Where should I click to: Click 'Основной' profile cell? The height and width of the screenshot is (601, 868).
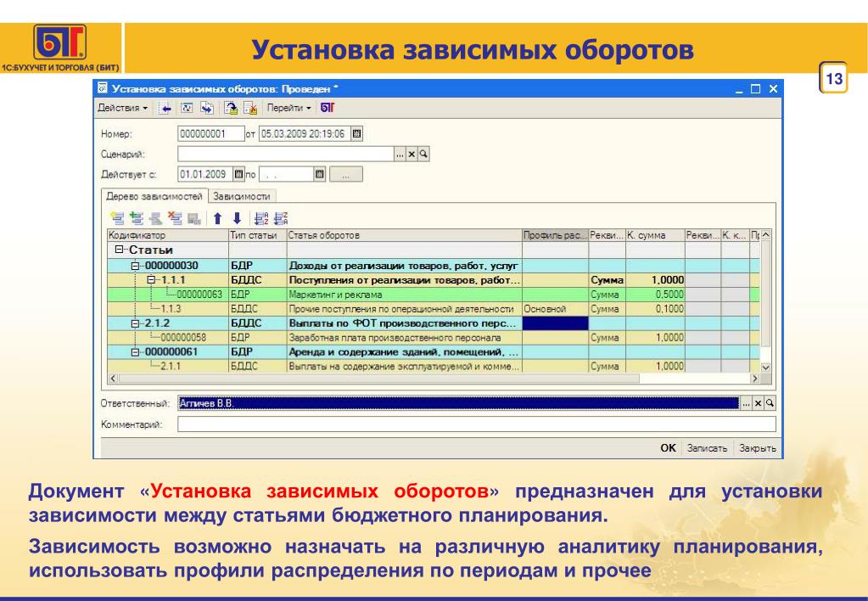(555, 309)
